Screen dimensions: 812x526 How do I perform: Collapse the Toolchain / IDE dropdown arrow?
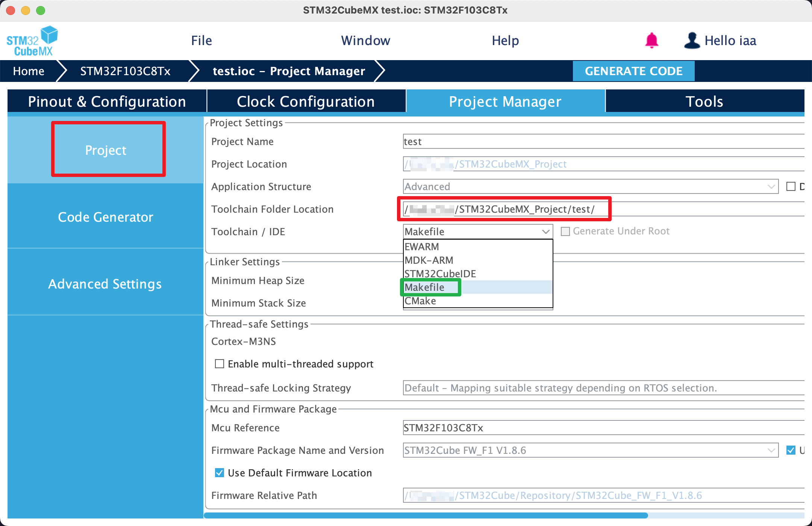pyautogui.click(x=545, y=231)
